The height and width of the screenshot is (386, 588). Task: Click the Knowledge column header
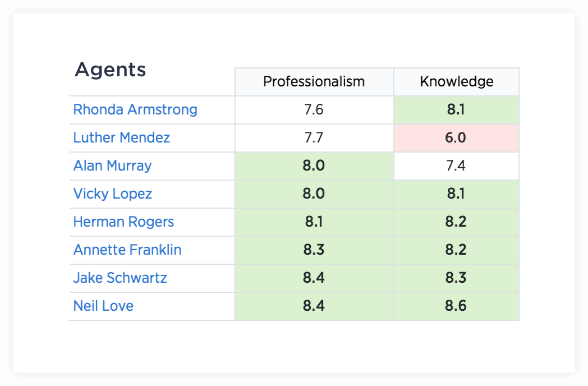457,82
